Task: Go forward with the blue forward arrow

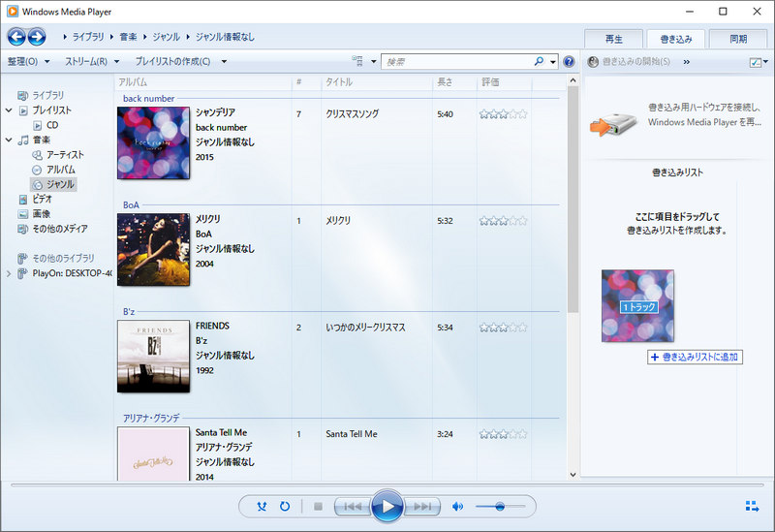Action: [37, 37]
